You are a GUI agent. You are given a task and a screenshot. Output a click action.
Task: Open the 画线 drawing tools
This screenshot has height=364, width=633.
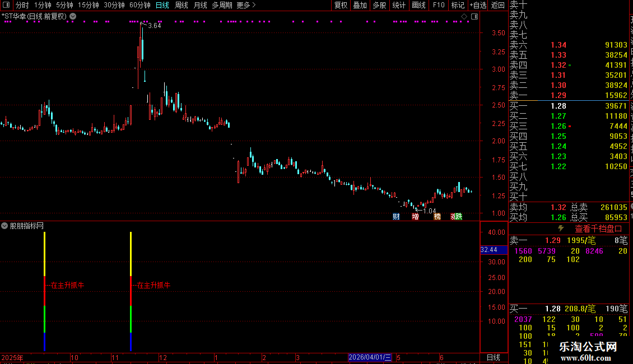coord(418,5)
